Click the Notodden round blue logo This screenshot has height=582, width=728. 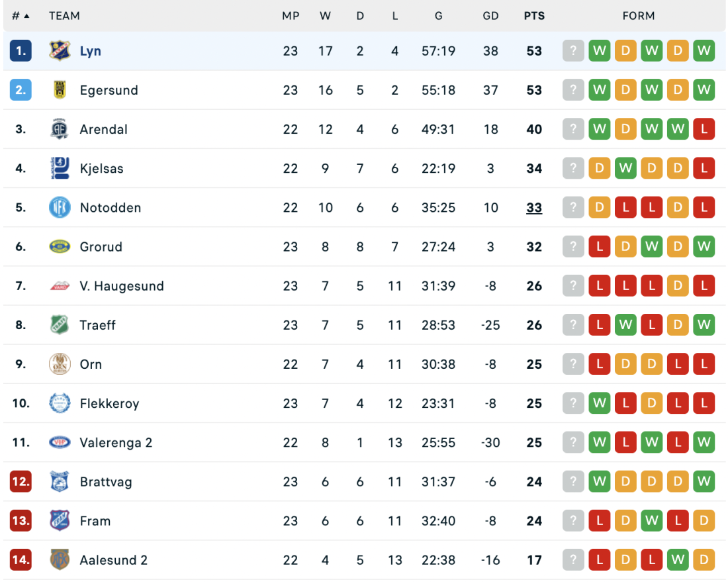[x=60, y=207]
